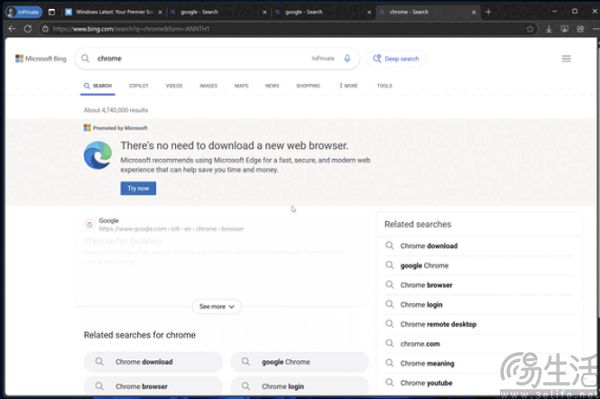Click the Try now button

138,188
